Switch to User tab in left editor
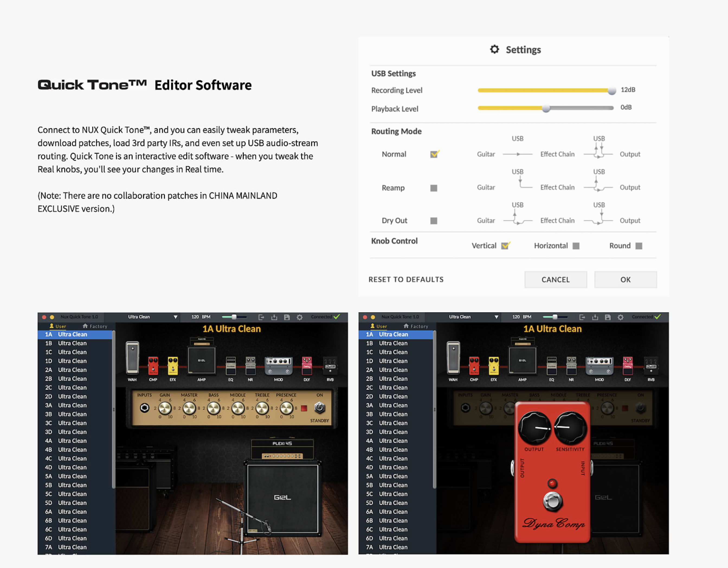The image size is (728, 568). coord(58,326)
